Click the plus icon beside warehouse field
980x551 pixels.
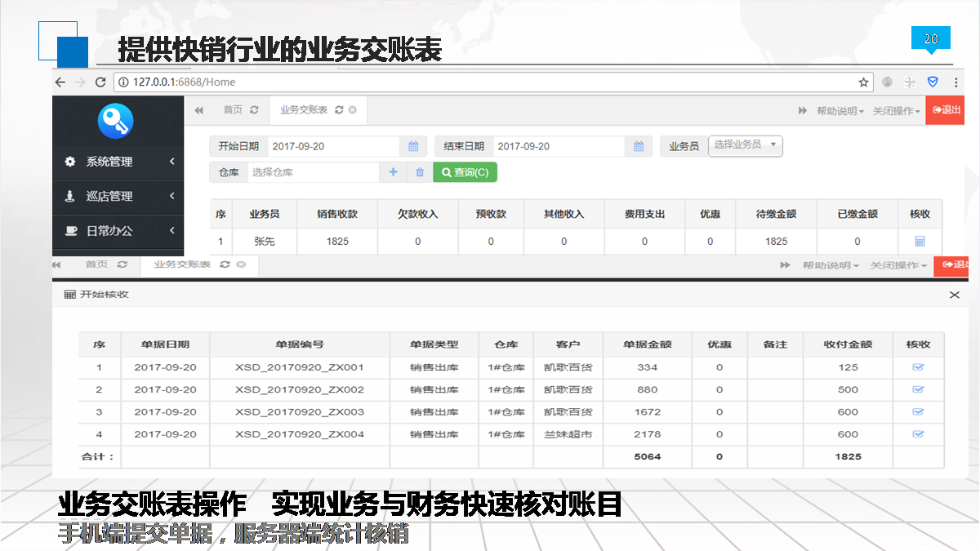[393, 172]
